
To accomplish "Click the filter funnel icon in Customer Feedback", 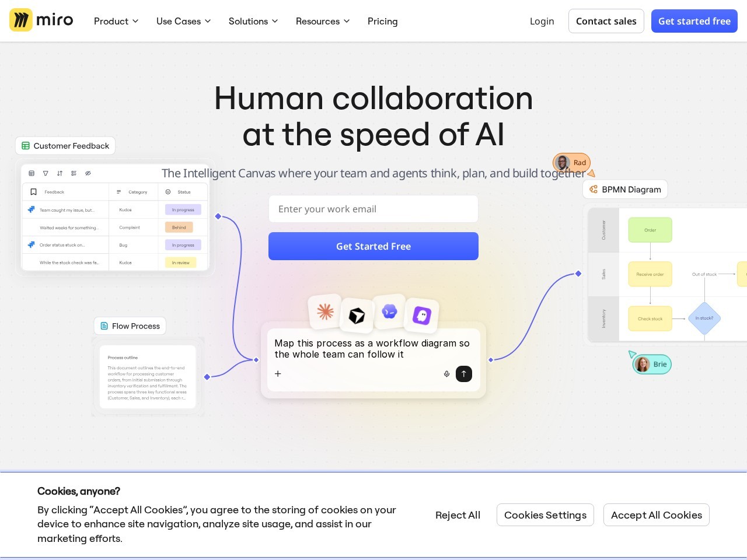I will [46, 173].
